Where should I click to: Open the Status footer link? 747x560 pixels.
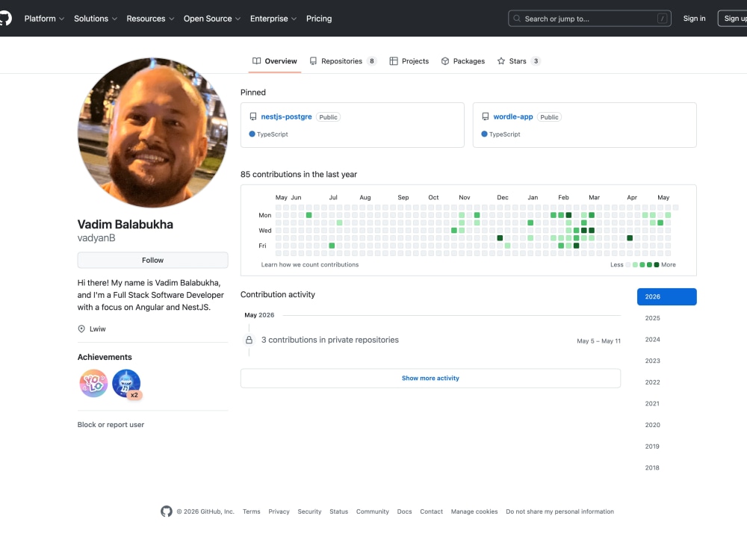click(x=338, y=511)
